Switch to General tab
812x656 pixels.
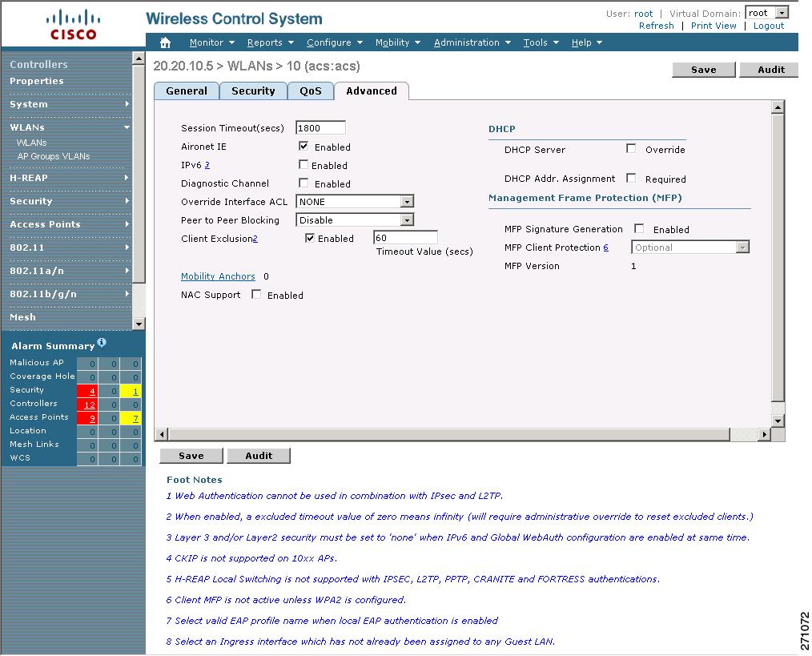(x=187, y=91)
